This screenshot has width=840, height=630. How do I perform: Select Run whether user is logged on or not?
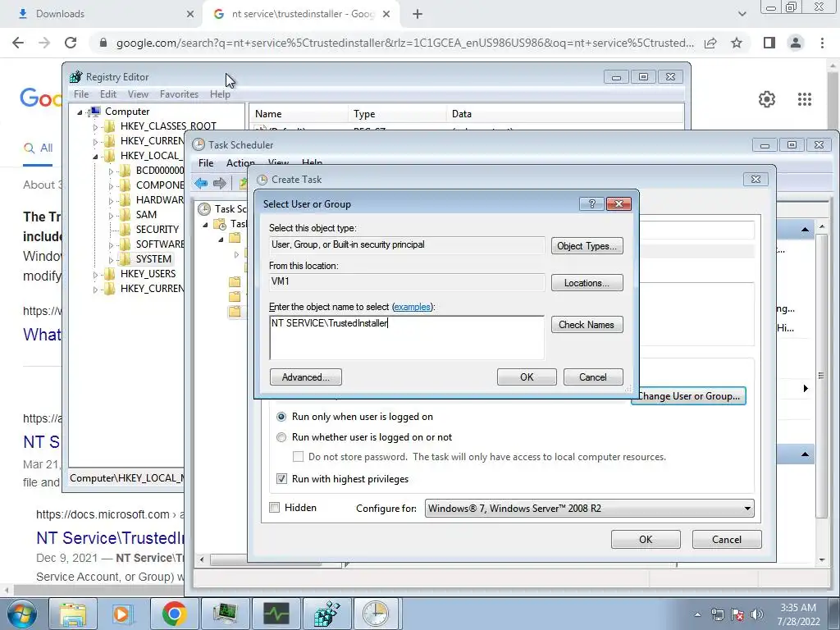click(281, 437)
